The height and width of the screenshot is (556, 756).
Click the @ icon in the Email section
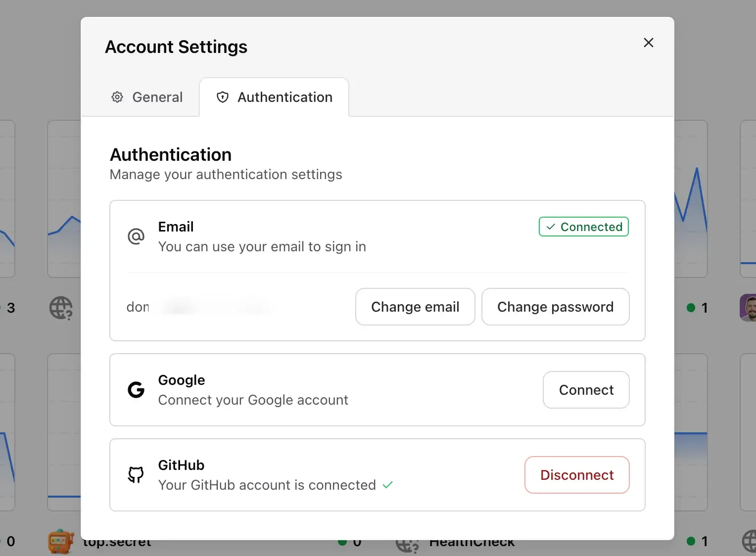click(136, 236)
